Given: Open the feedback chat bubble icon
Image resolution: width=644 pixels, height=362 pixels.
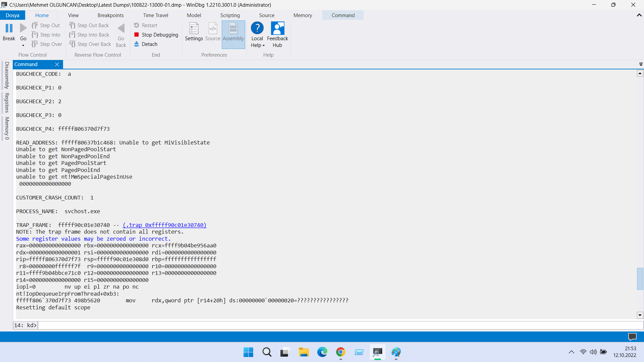Looking at the screenshot, I should (632, 337).
